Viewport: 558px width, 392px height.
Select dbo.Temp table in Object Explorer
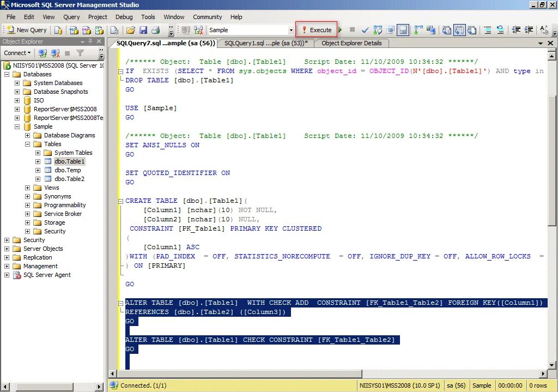68,170
